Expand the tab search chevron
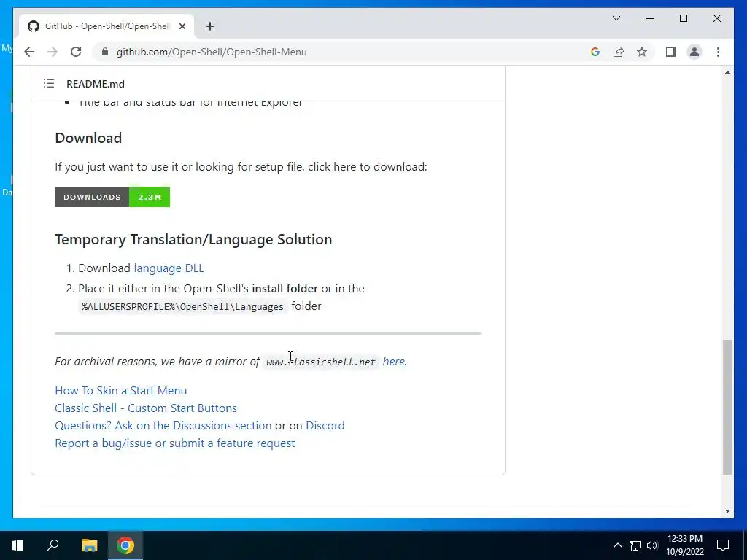Image resolution: width=747 pixels, height=560 pixels. point(616,18)
